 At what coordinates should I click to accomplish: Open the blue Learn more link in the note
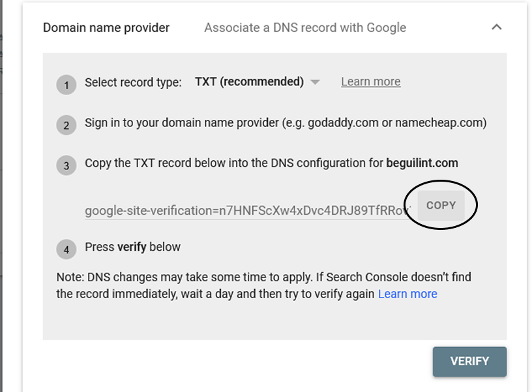[407, 294]
